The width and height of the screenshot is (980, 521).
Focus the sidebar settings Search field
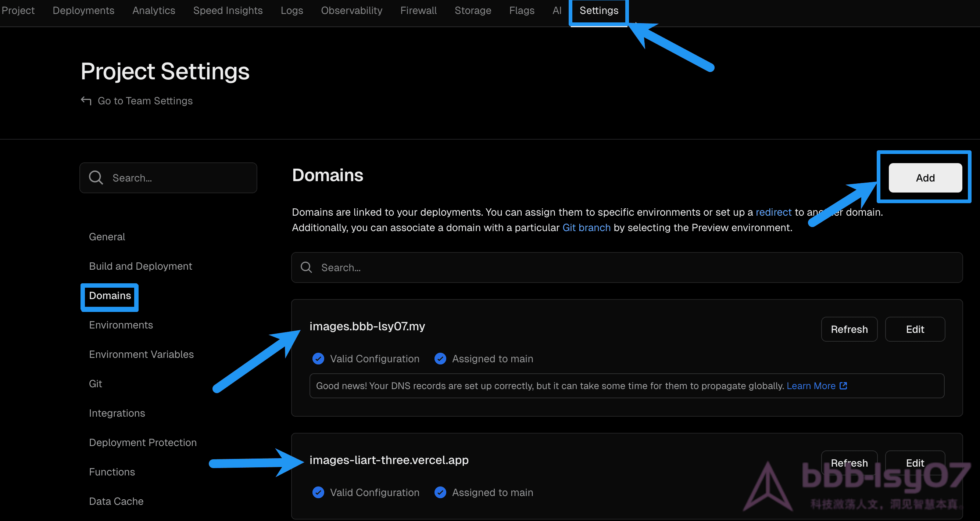[168, 177]
